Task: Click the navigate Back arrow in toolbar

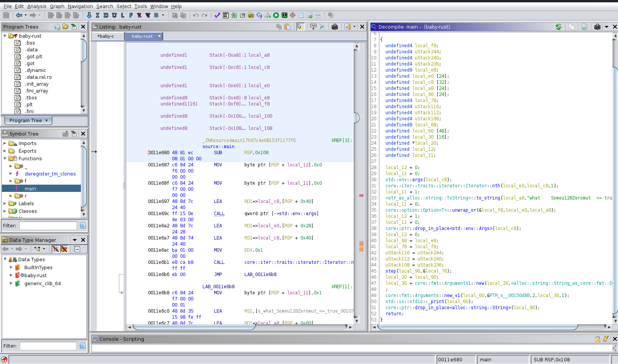Action: (x=19, y=15)
